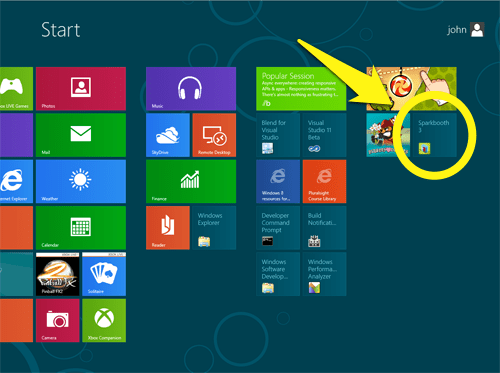Launch Remote Desktop tile

coord(214,135)
